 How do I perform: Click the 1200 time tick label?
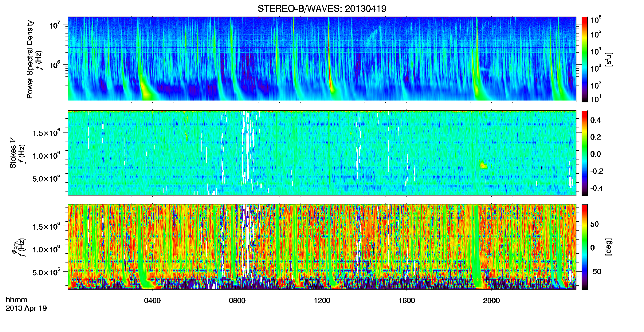click(322, 300)
